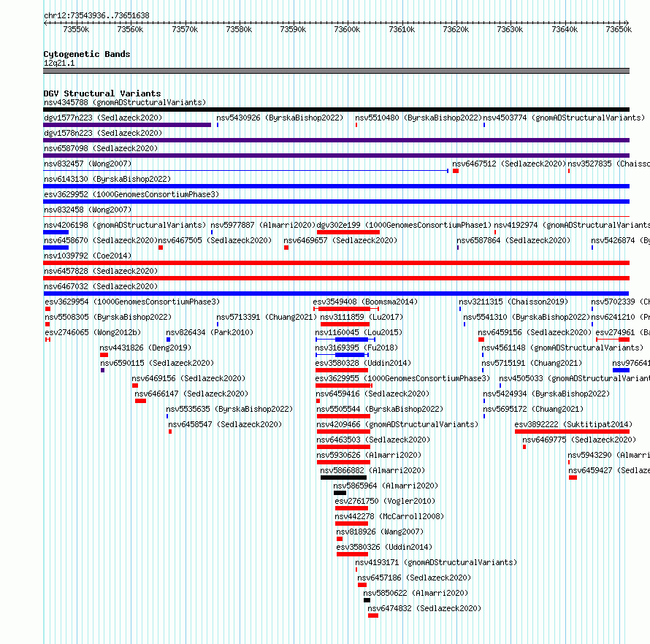Select nsv5695172 (Chuang2021) variant label
Image resolution: width=650 pixels, height=644 pixels.
[x=534, y=409]
